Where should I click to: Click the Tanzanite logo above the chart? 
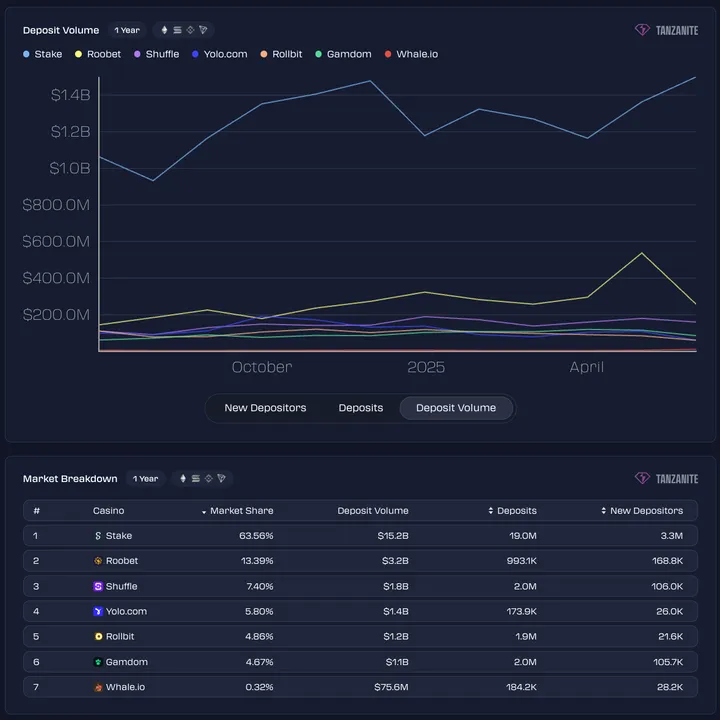(x=666, y=30)
